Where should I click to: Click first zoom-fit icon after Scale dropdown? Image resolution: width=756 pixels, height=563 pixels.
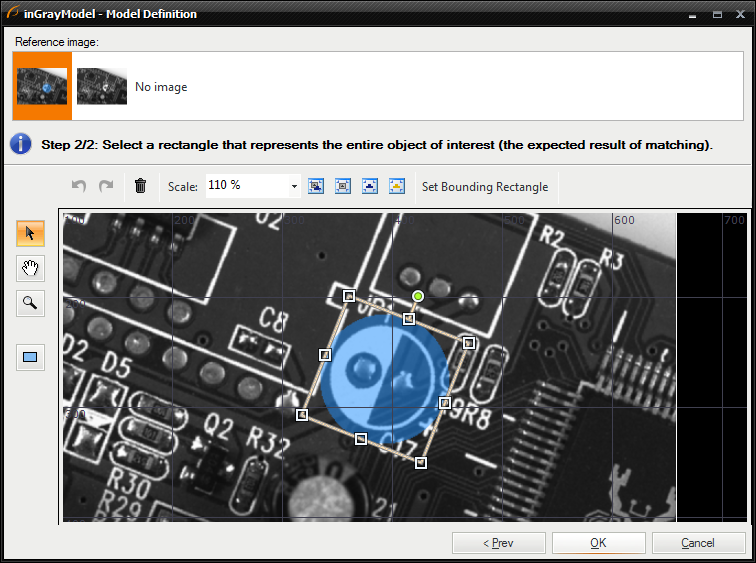[316, 186]
